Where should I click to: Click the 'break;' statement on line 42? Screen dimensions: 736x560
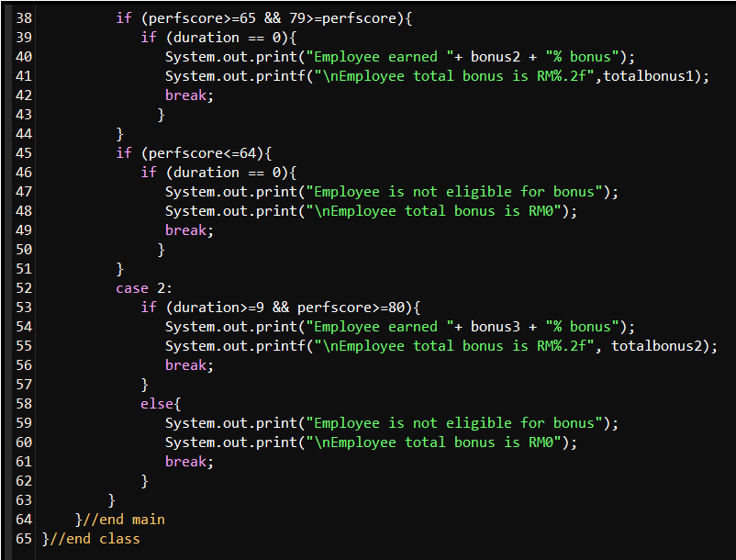pyautogui.click(x=189, y=95)
